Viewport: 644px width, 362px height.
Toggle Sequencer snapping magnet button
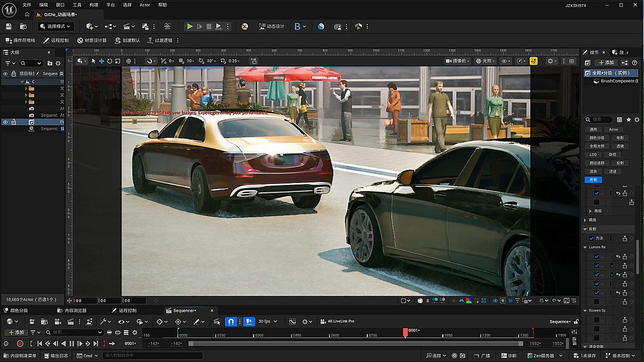pyautogui.click(x=231, y=321)
